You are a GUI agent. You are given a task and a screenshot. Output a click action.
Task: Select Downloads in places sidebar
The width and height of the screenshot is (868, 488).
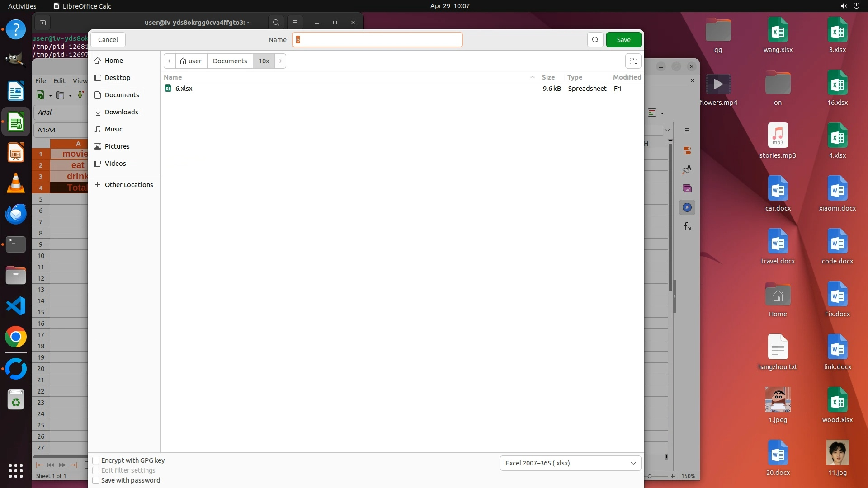(x=121, y=112)
